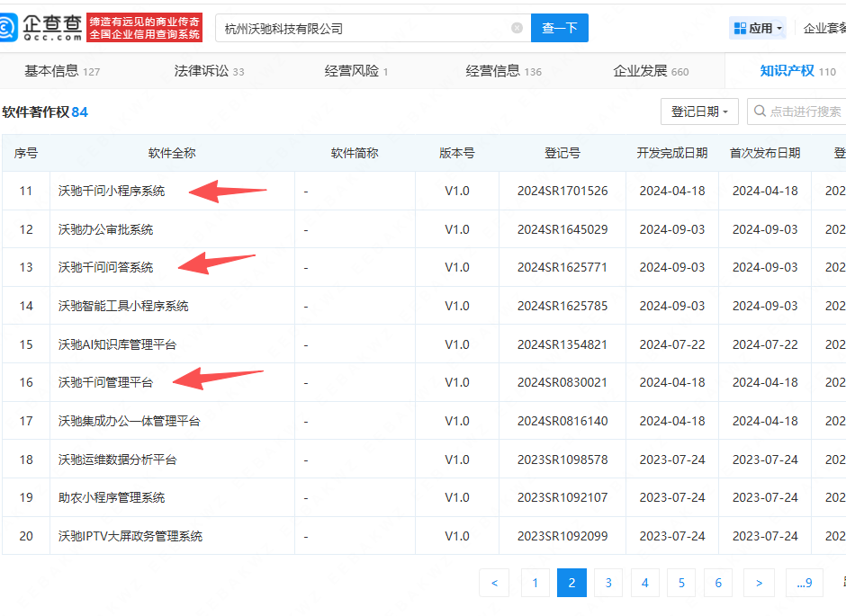
Task: Select 沃驰千问管理平台 row name
Action: click(106, 383)
